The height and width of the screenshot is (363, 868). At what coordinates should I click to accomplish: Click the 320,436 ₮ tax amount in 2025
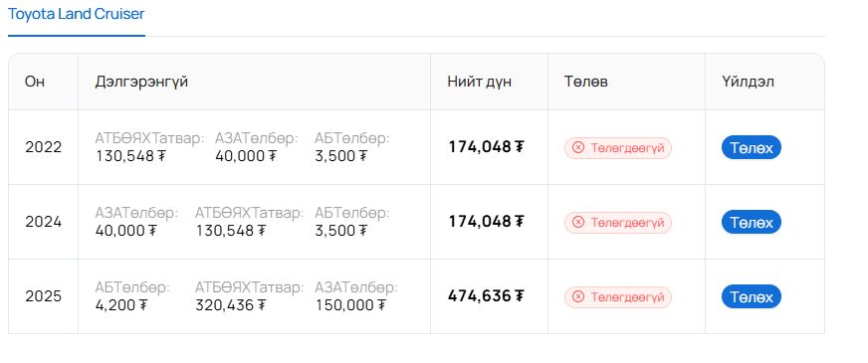coord(230,305)
